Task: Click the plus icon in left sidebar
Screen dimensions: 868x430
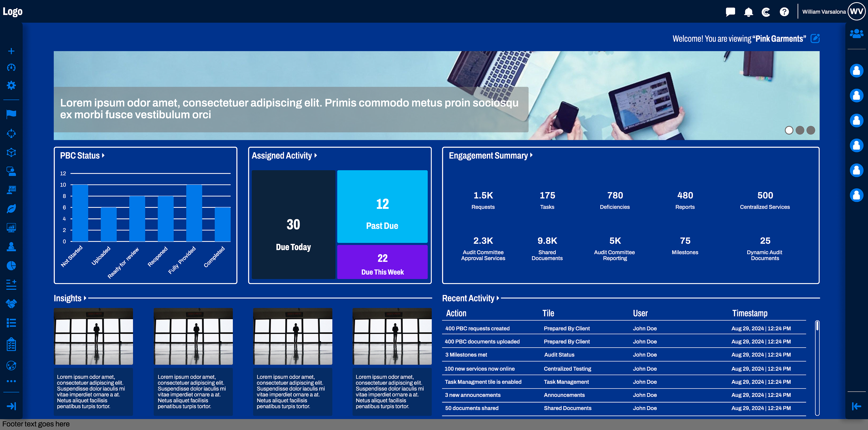Action: (12, 51)
